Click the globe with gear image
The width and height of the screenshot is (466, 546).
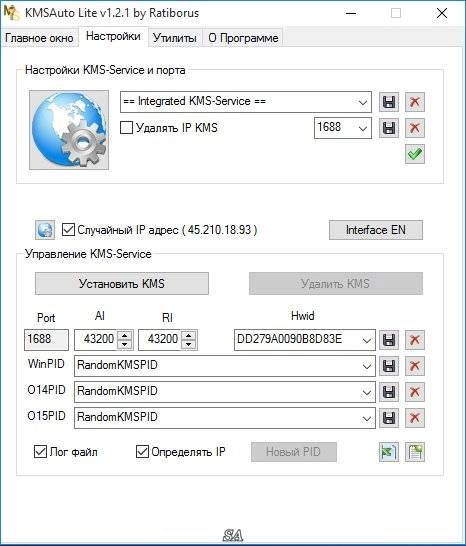(x=69, y=130)
